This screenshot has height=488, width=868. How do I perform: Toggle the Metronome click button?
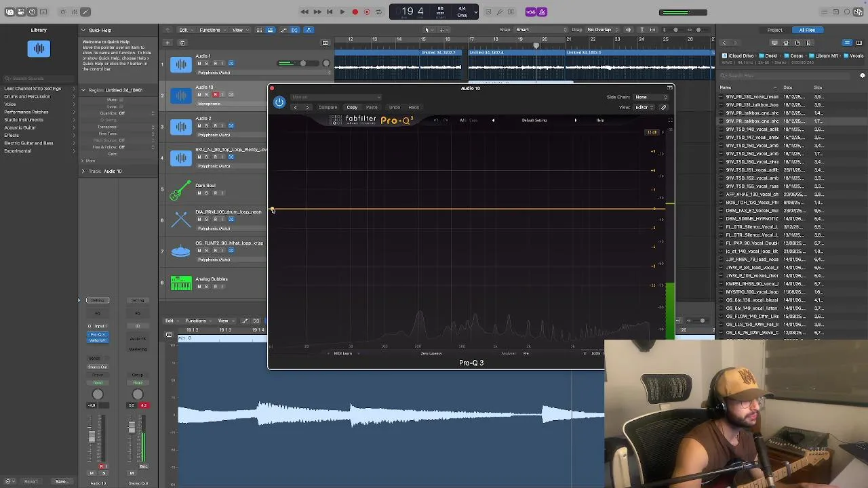coord(542,12)
